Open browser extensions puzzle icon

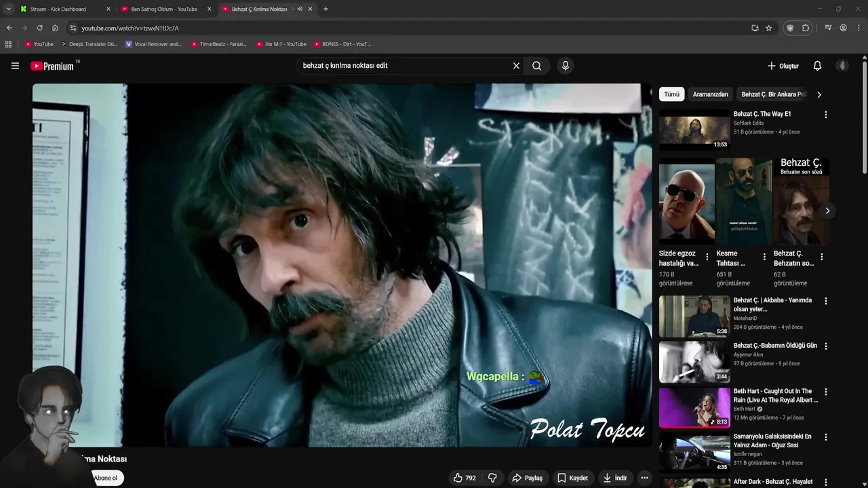(806, 28)
